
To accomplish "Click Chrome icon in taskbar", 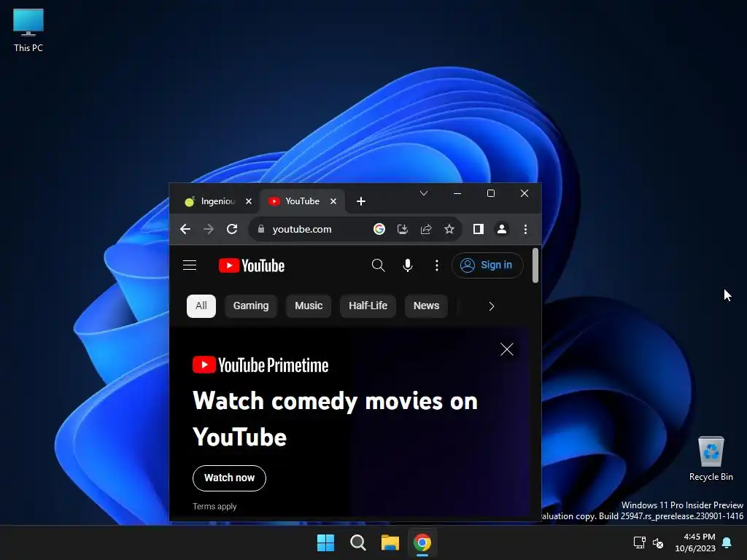I will [x=422, y=542].
